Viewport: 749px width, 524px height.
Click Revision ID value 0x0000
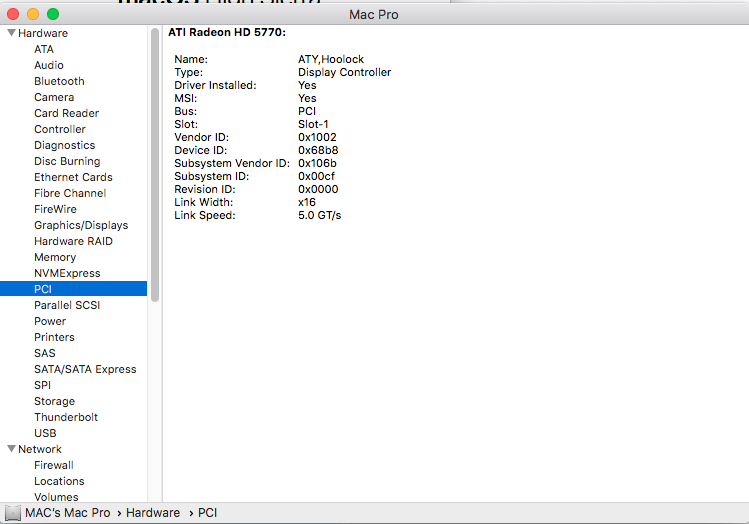[318, 189]
